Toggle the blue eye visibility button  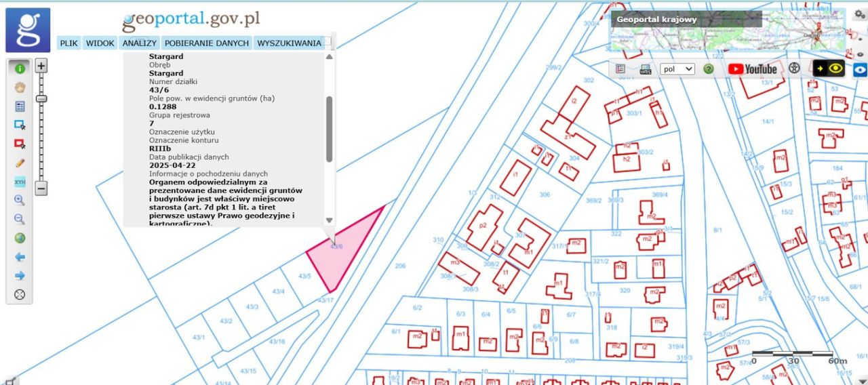pos(861,69)
